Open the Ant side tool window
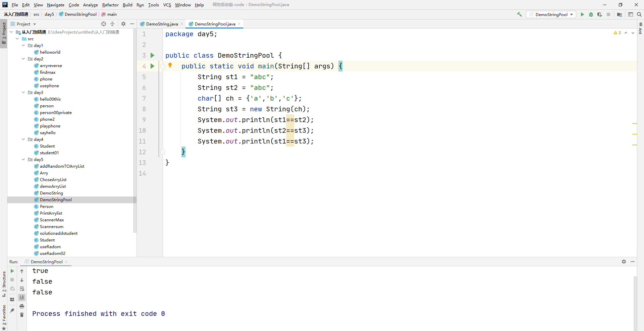The width and height of the screenshot is (644, 331). click(640, 29)
